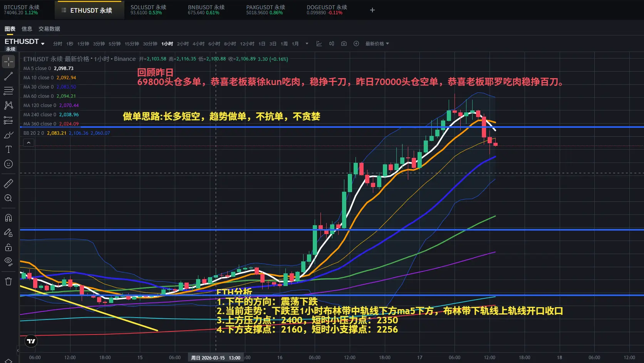This screenshot has height=363, width=644.
Task: Click the MA 5 close indicator legend
Action: click(49, 68)
